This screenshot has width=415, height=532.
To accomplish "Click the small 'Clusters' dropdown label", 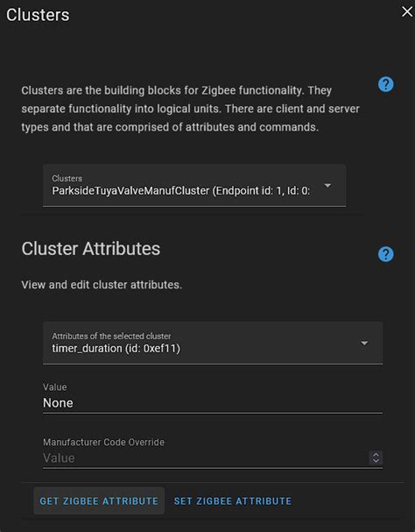I will click(67, 178).
